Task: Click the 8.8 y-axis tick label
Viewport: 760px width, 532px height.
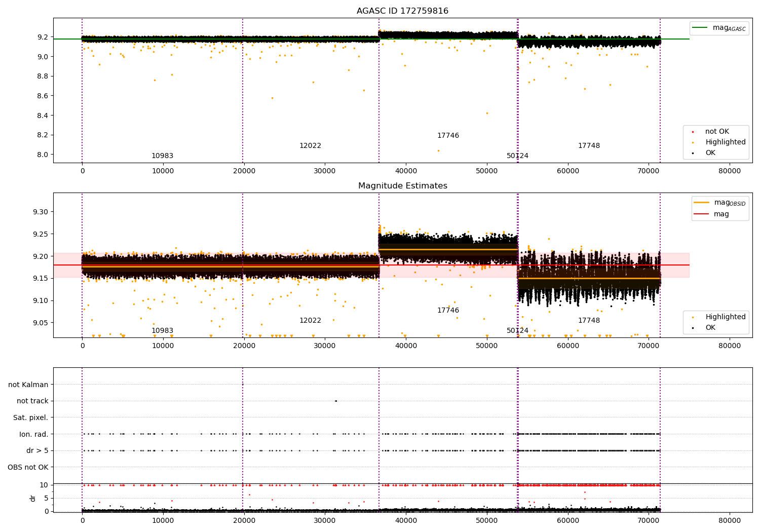Action: 43,77
